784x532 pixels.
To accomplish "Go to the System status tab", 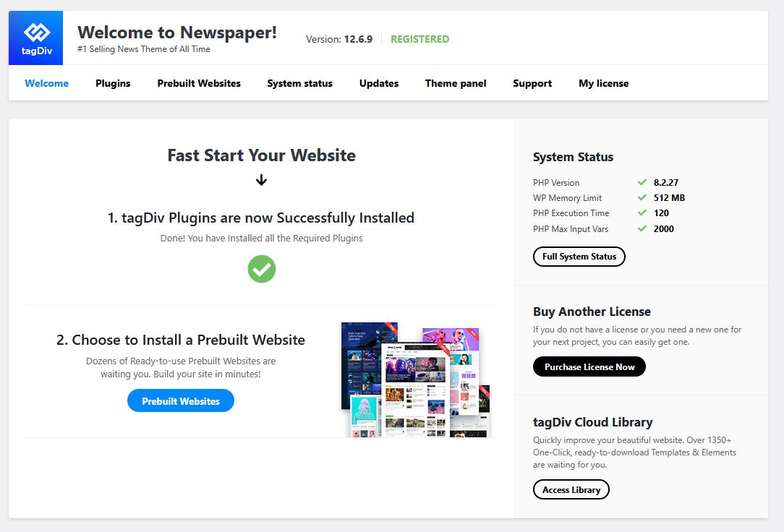I will pos(299,83).
